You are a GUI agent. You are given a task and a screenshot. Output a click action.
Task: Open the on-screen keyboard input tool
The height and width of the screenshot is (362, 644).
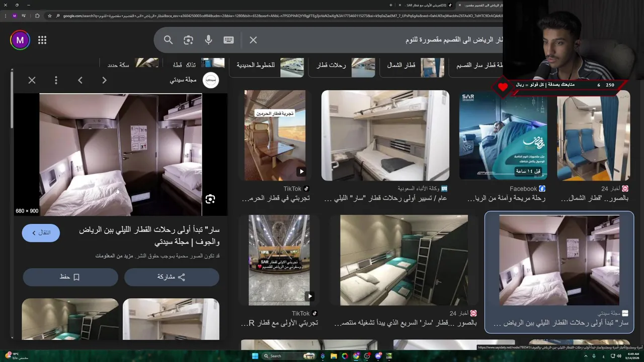point(228,40)
